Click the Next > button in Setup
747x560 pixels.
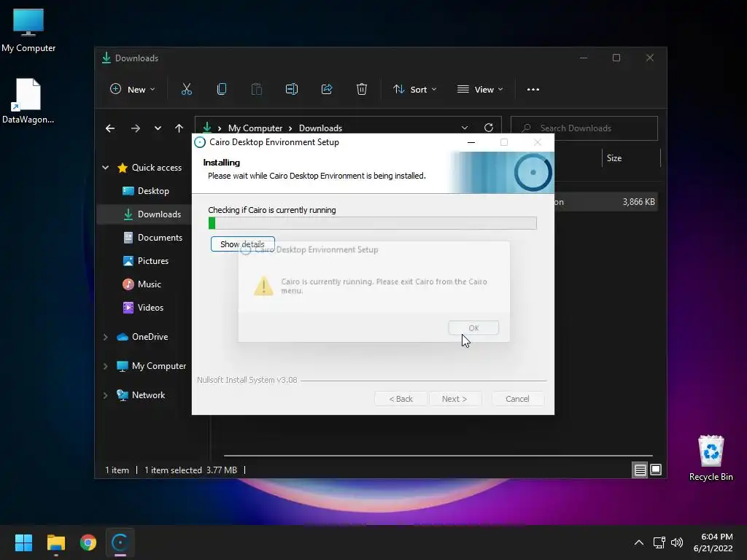454,399
